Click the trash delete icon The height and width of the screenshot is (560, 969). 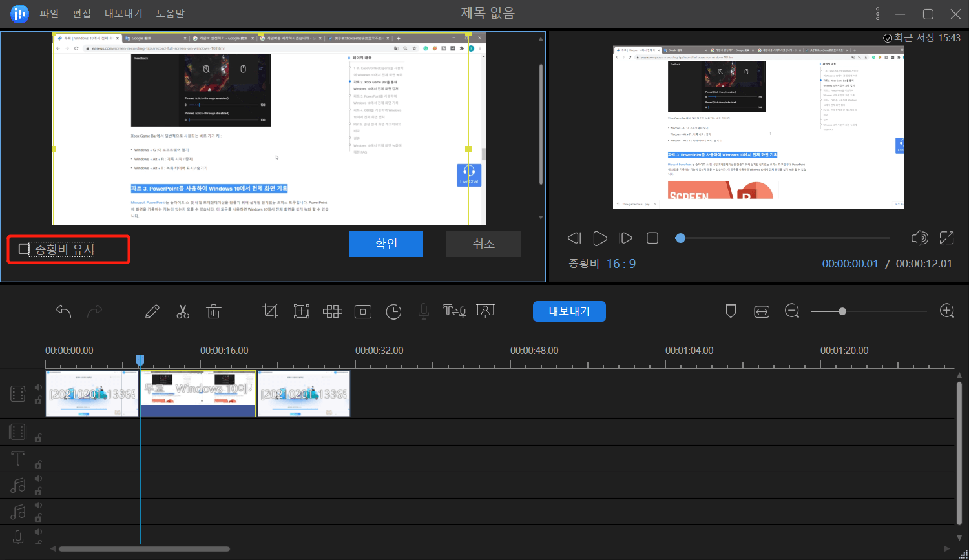click(x=213, y=311)
